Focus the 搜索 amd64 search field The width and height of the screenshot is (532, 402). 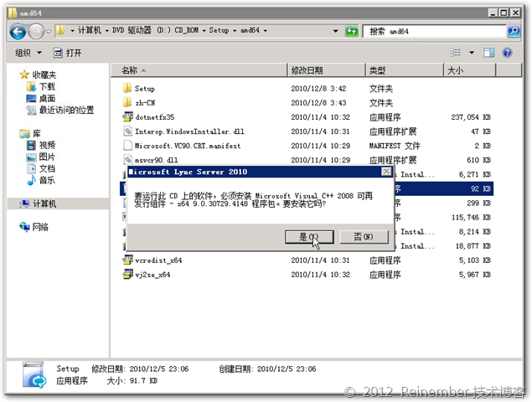pos(435,31)
